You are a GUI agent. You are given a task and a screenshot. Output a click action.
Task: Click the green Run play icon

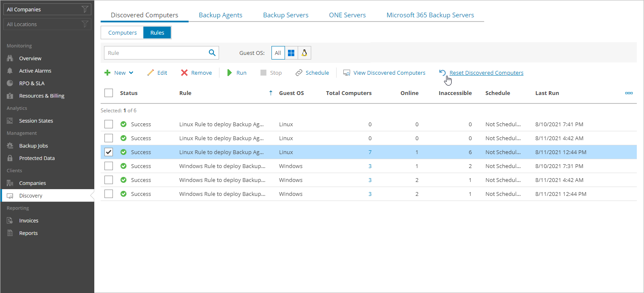coord(230,73)
